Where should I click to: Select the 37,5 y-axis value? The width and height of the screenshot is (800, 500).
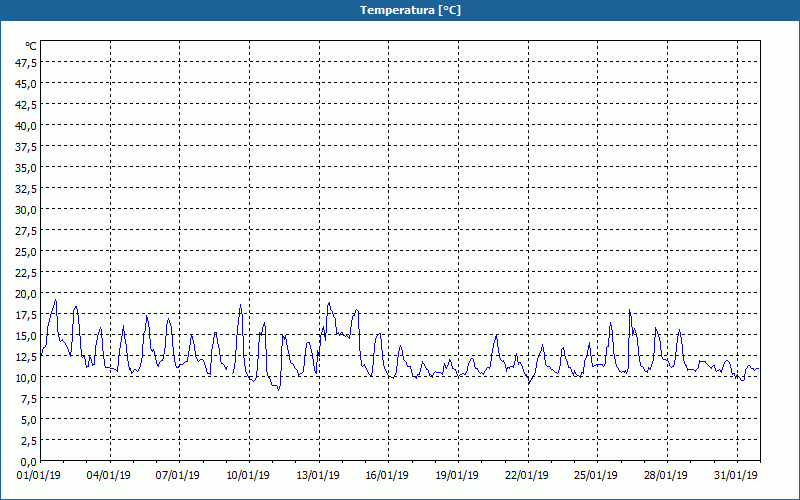(x=27, y=146)
